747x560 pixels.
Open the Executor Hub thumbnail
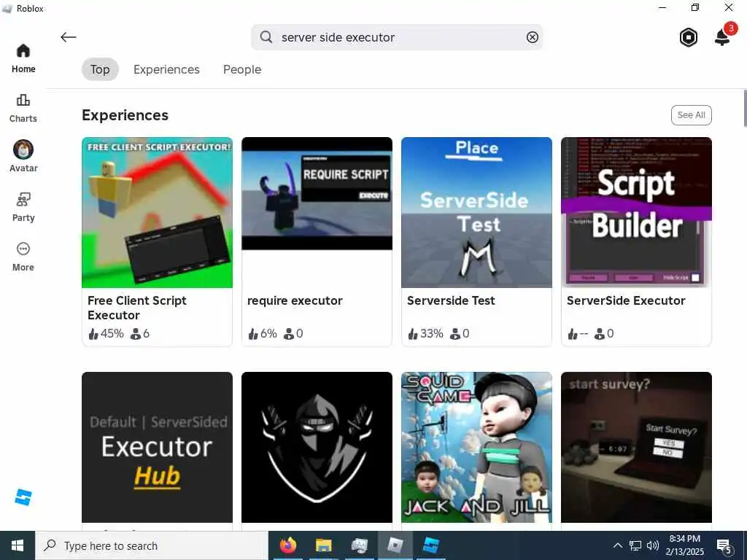coord(158,447)
